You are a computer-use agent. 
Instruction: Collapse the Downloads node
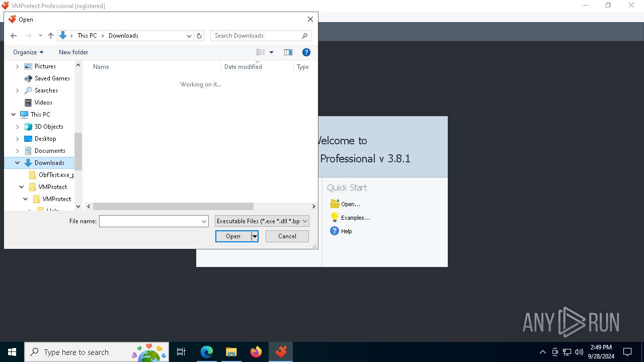pyautogui.click(x=18, y=163)
